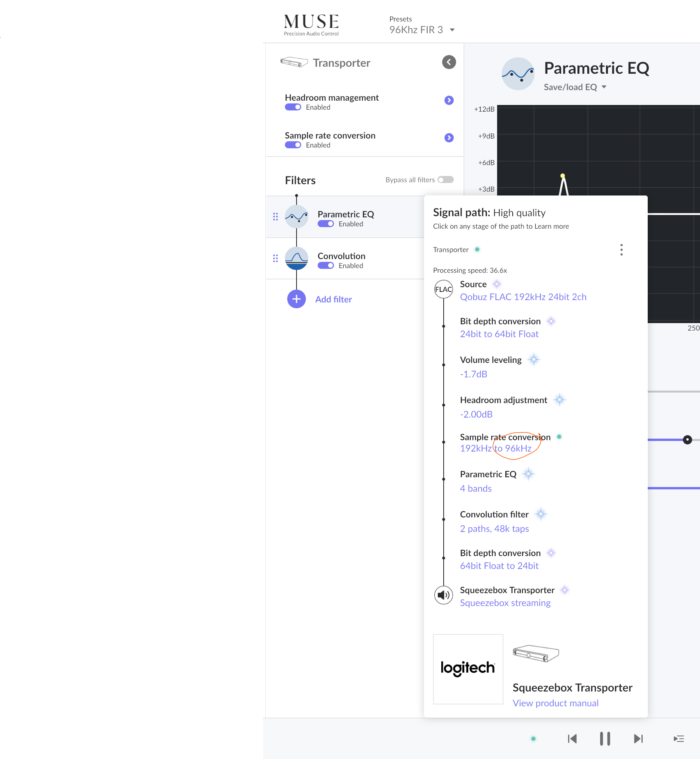Image resolution: width=700 pixels, height=759 pixels.
Task: Click the Convolution filter icon in list
Action: click(x=297, y=258)
